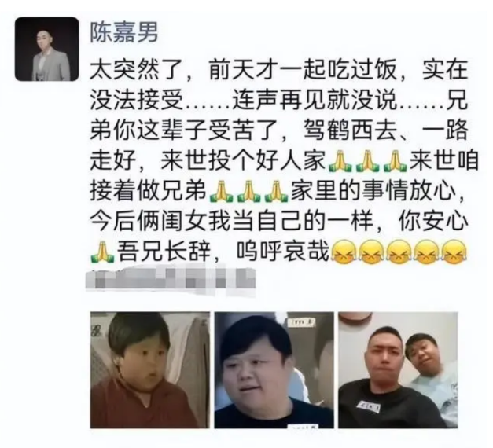Tap the username 陈嘉男

pyautogui.click(x=124, y=32)
